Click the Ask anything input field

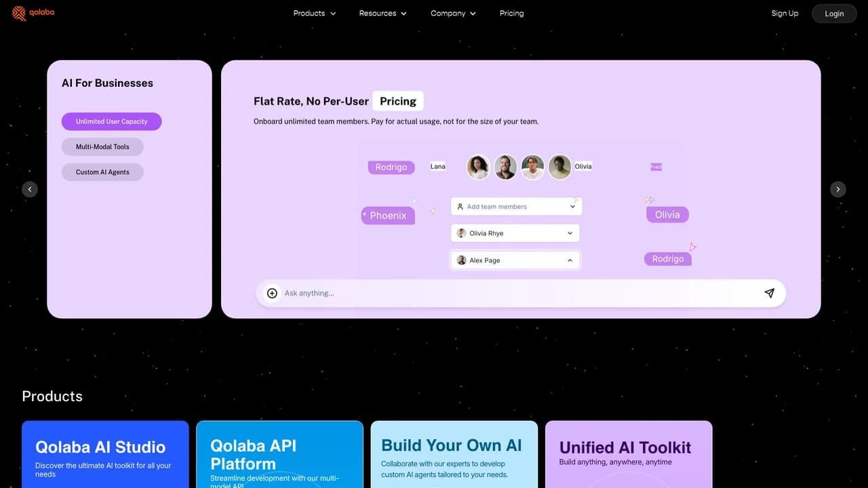click(521, 293)
